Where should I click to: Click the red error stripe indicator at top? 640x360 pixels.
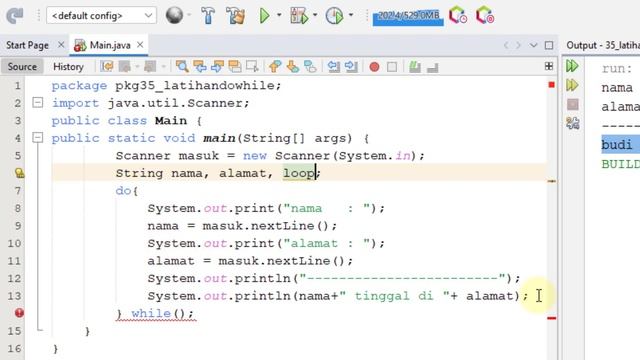click(552, 84)
